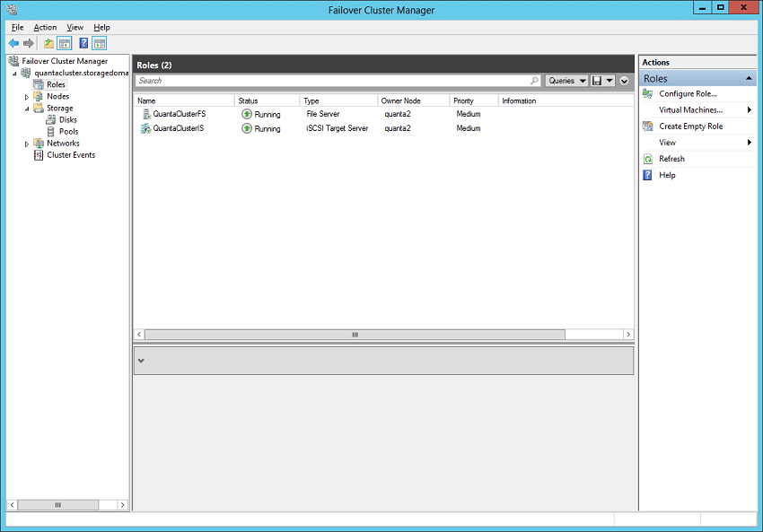Toggle the show/hide action pane icon

pyautogui.click(x=100, y=43)
